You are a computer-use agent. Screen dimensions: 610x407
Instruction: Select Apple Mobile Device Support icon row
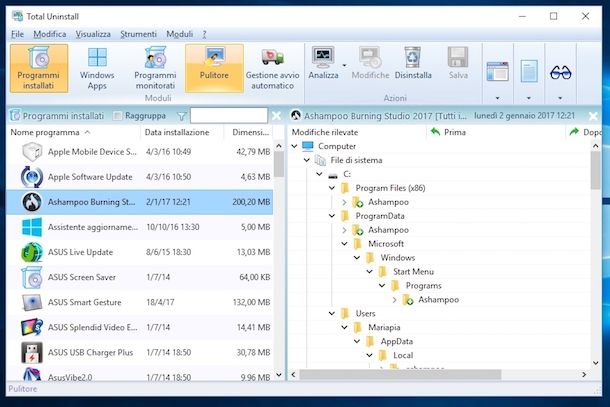pos(32,152)
